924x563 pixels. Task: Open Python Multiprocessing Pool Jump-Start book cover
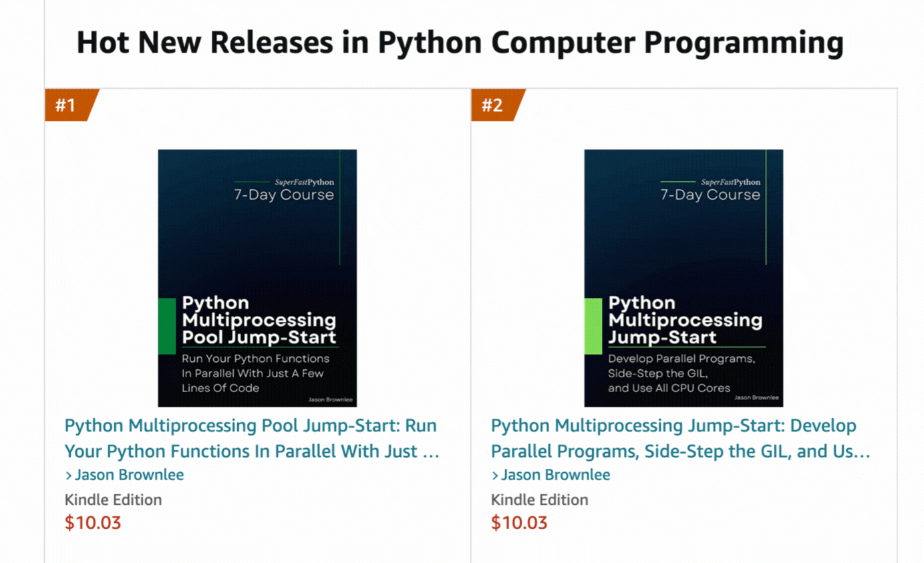257,278
